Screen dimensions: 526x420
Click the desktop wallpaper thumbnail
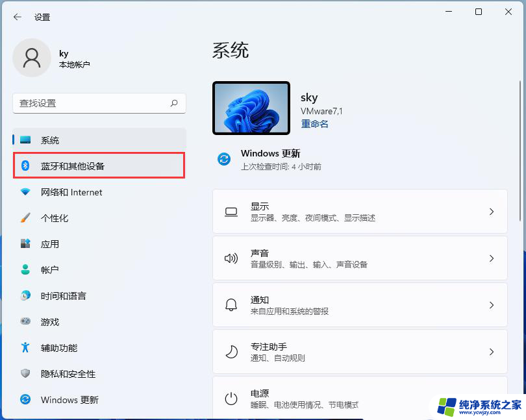coord(251,108)
